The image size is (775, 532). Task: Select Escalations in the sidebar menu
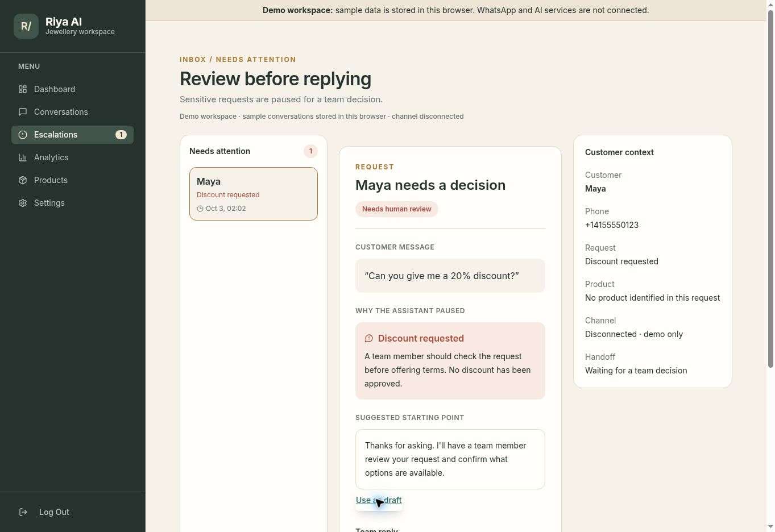click(72, 135)
